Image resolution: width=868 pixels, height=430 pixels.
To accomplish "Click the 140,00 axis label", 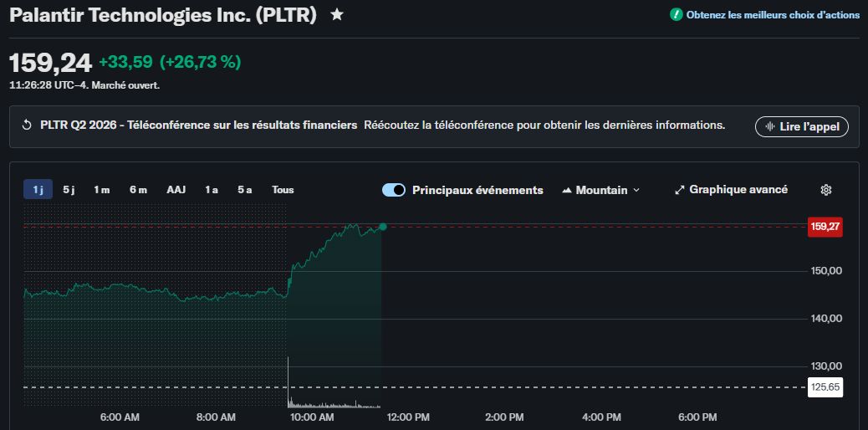I will pyautogui.click(x=826, y=319).
